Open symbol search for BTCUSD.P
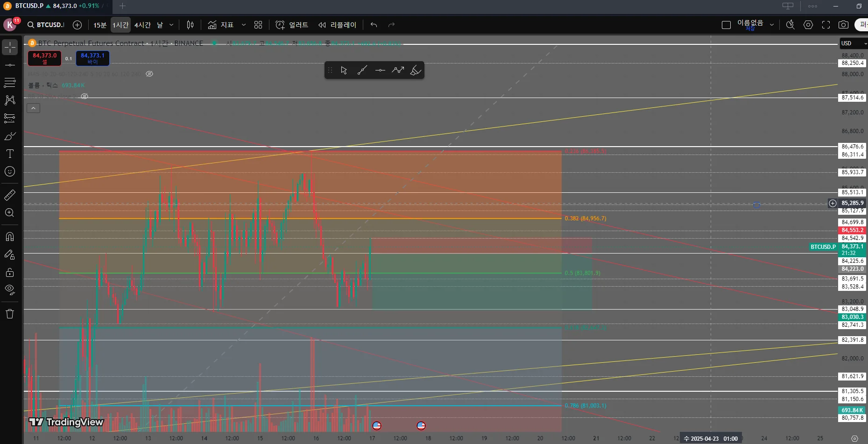Image resolution: width=868 pixels, height=444 pixels. click(x=46, y=25)
